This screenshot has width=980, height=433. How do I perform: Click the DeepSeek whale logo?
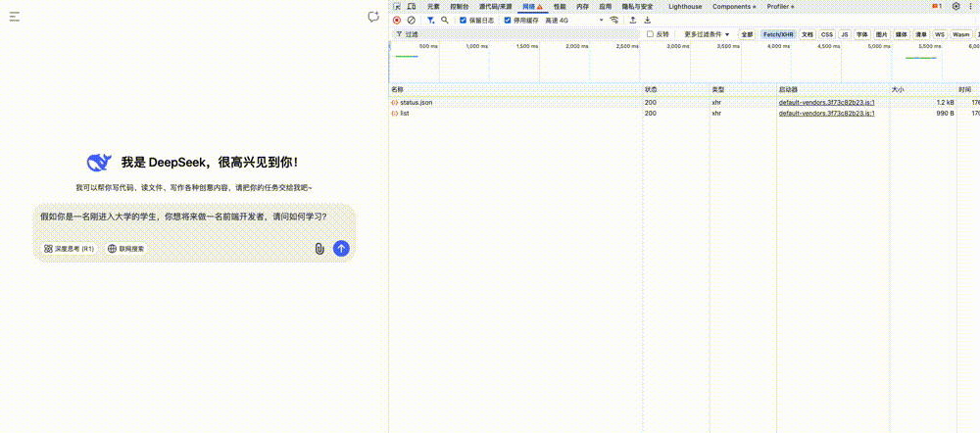tap(99, 163)
